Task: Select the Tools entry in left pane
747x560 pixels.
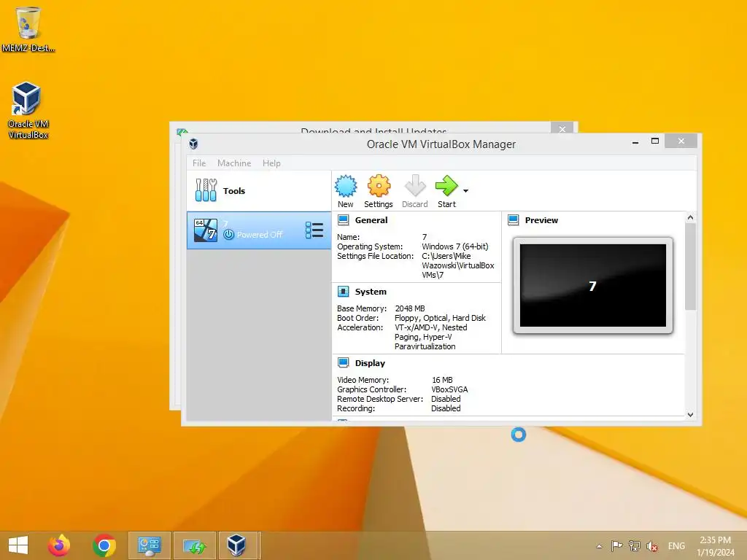Action: click(x=259, y=190)
